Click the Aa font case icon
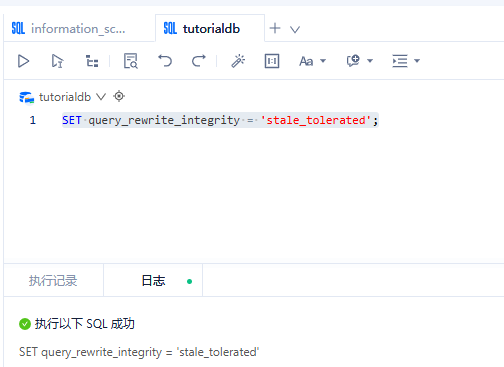504x367 pixels. (306, 61)
